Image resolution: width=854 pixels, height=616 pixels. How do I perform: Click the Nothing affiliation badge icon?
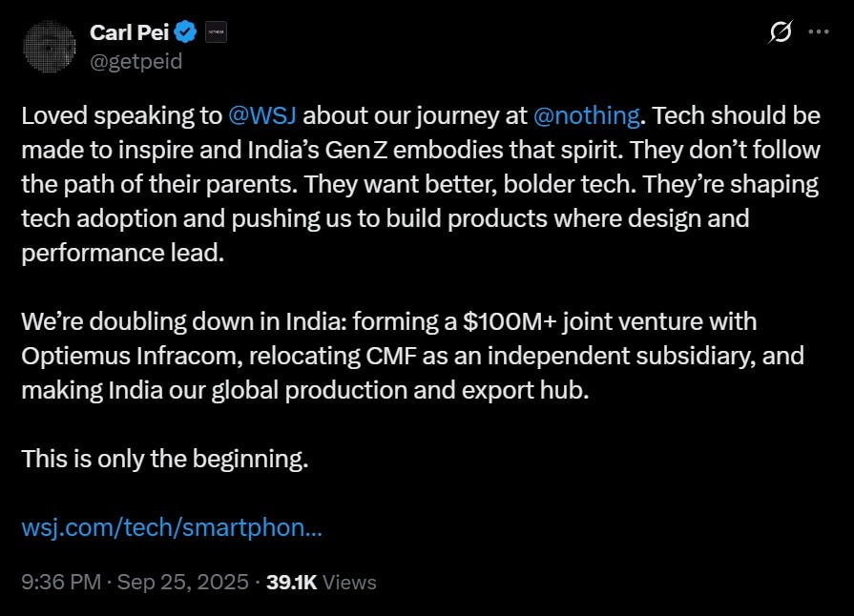216,32
